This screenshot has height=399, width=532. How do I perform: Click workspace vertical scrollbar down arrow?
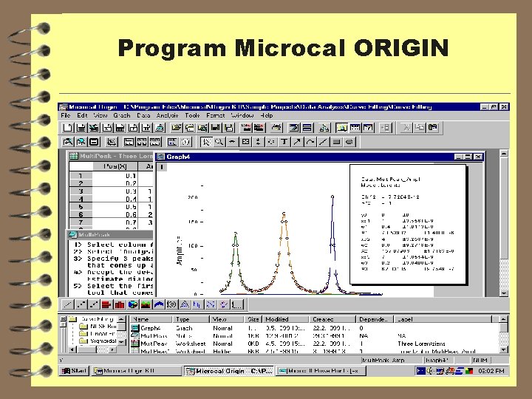pos(504,293)
